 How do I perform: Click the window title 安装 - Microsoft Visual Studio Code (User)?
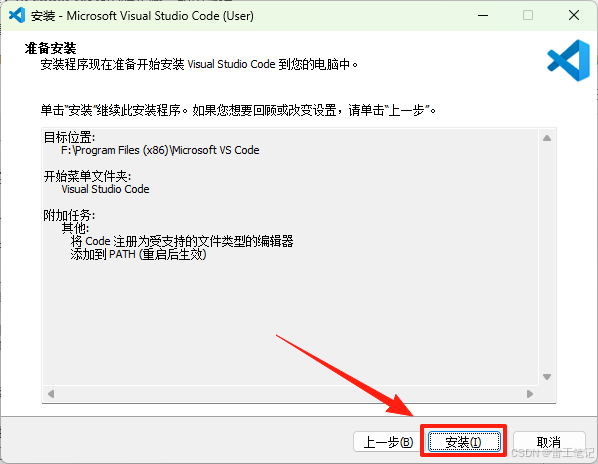click(142, 16)
